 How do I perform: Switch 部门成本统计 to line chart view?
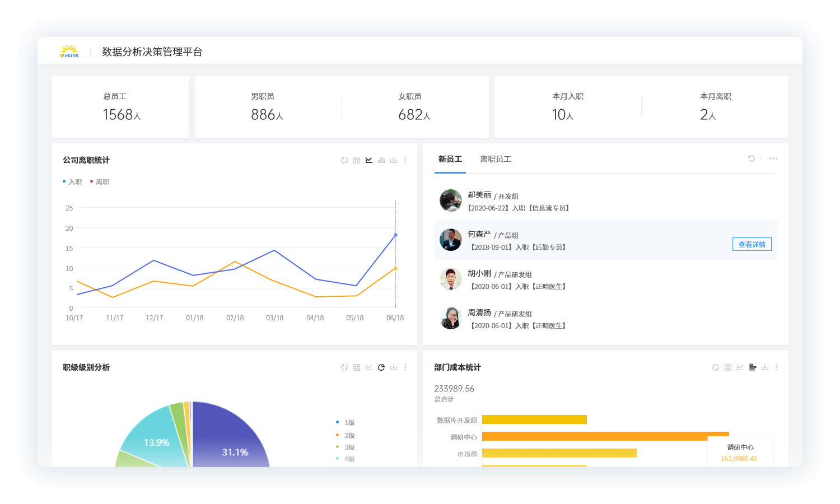740,367
